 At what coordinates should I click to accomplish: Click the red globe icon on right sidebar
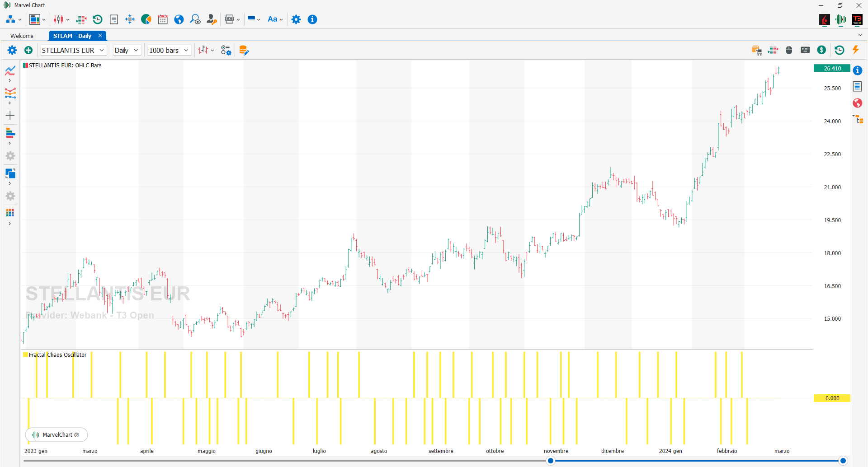point(858,103)
